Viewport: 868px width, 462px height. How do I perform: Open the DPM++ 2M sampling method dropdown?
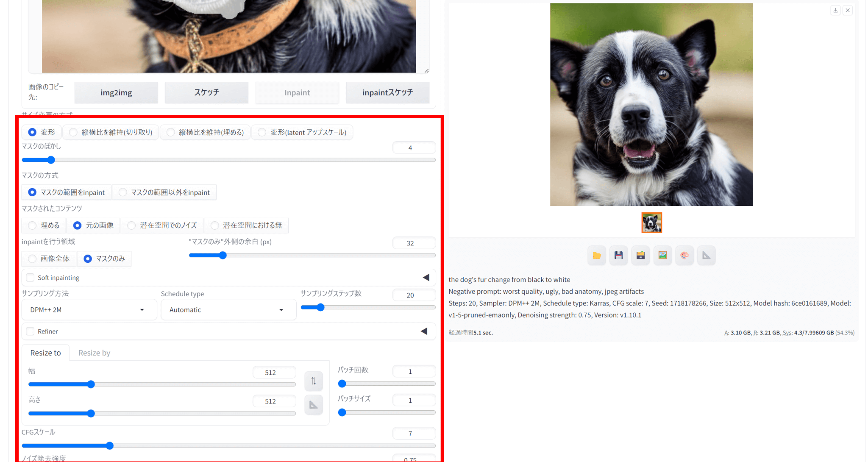pos(89,310)
